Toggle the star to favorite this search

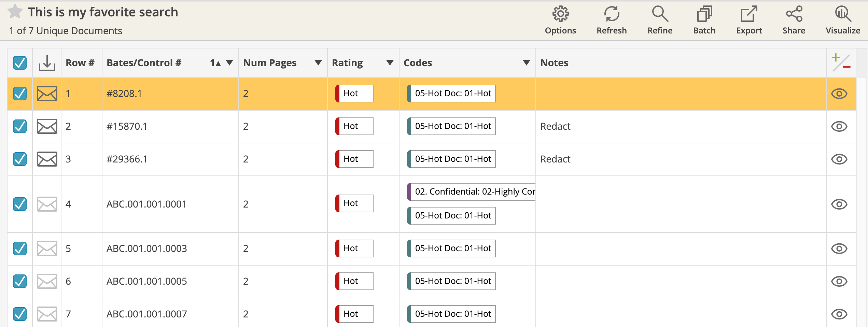(x=15, y=11)
